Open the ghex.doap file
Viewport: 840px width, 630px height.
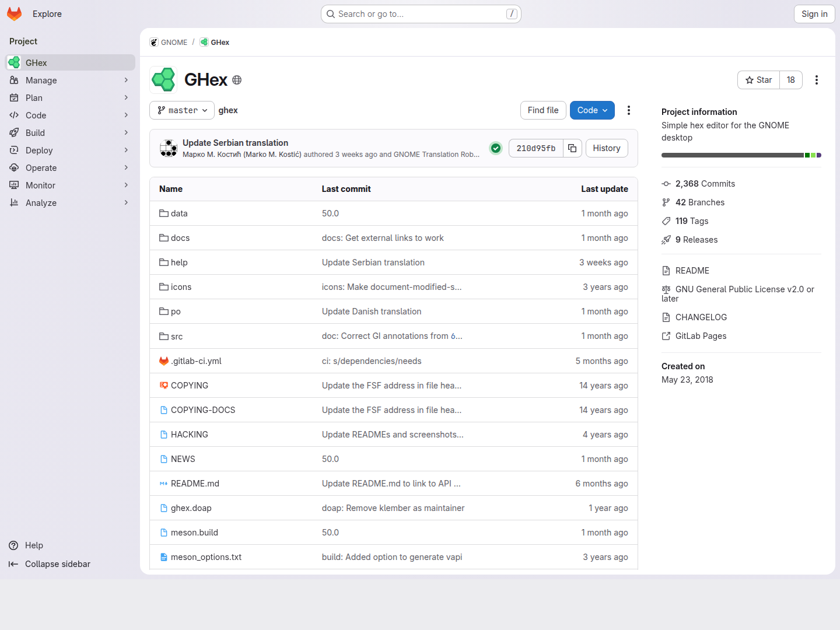pos(191,508)
